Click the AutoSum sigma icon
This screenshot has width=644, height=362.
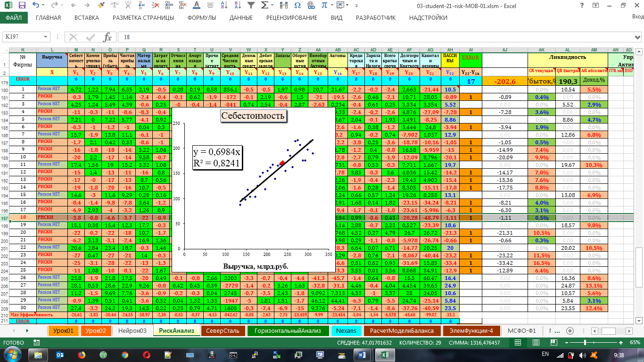[264, 6]
